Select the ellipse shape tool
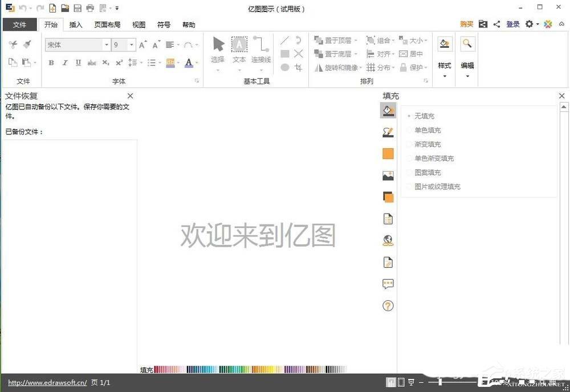 (285, 67)
